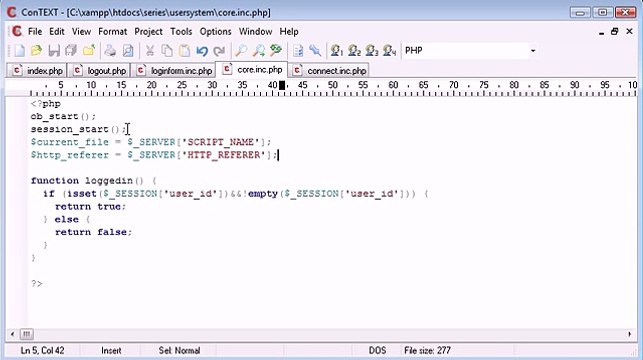
Task: Click the 'return false;' line
Action: (x=93, y=232)
